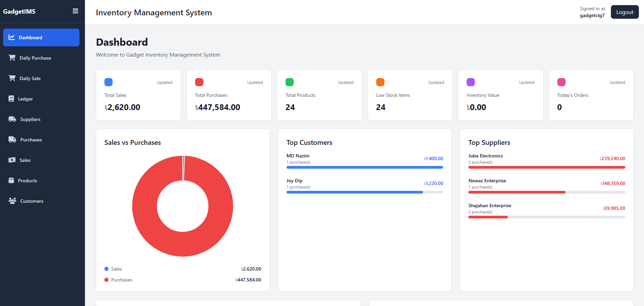Screen dimensions: 644x306
Task: Select the Suppliers truck icon
Action: click(12, 119)
